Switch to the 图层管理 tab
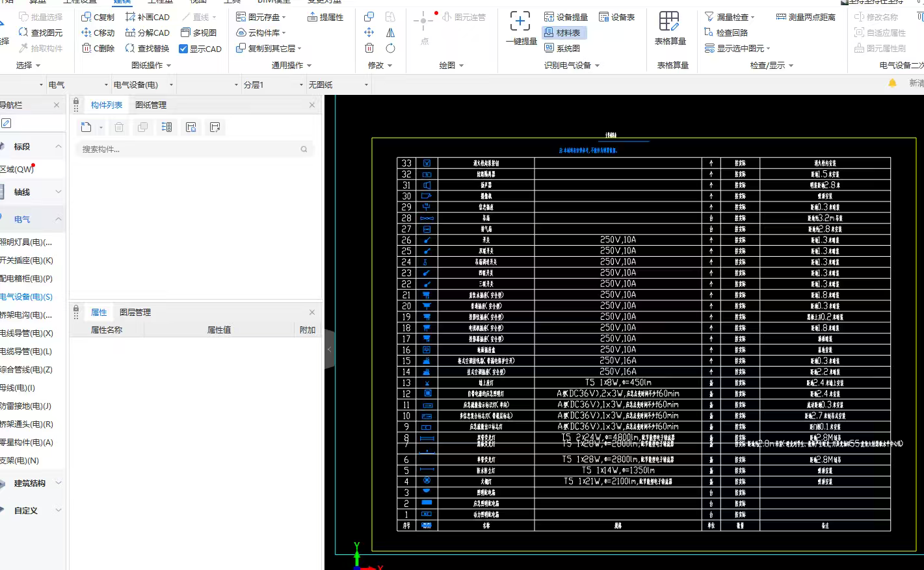924x570 pixels. [x=135, y=312]
